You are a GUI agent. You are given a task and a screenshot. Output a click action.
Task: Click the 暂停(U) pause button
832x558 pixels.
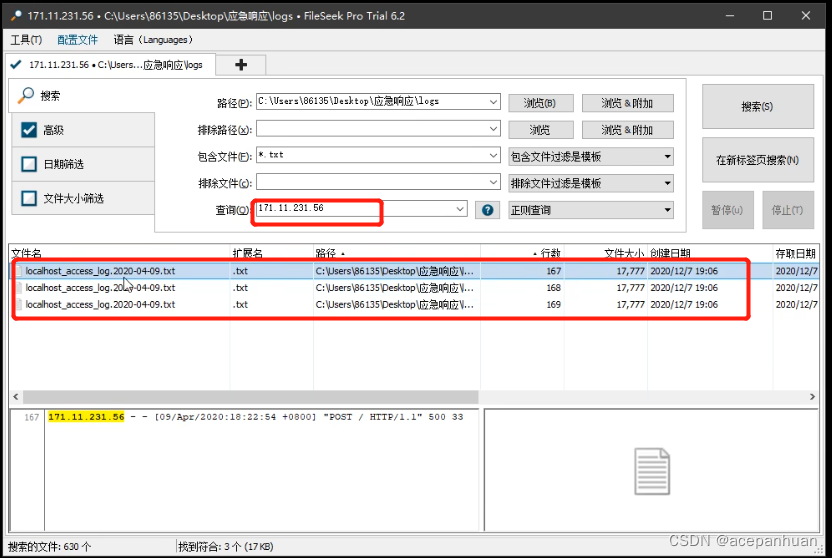tap(727, 210)
